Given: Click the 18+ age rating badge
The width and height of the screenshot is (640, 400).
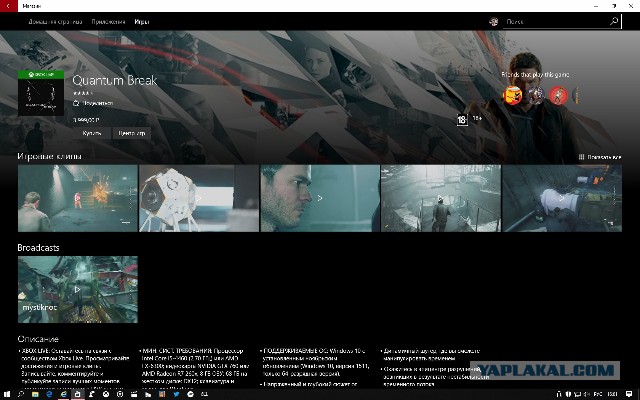Looking at the screenshot, I should (x=462, y=120).
